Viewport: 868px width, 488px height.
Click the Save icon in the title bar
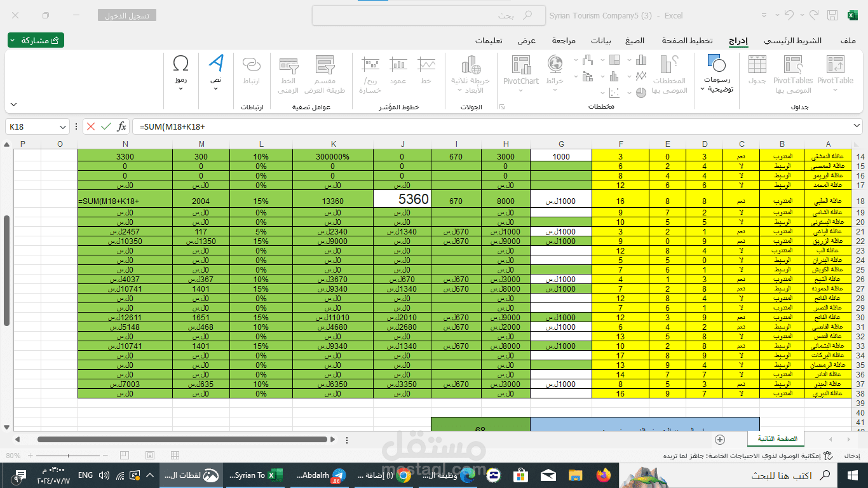pos(831,15)
